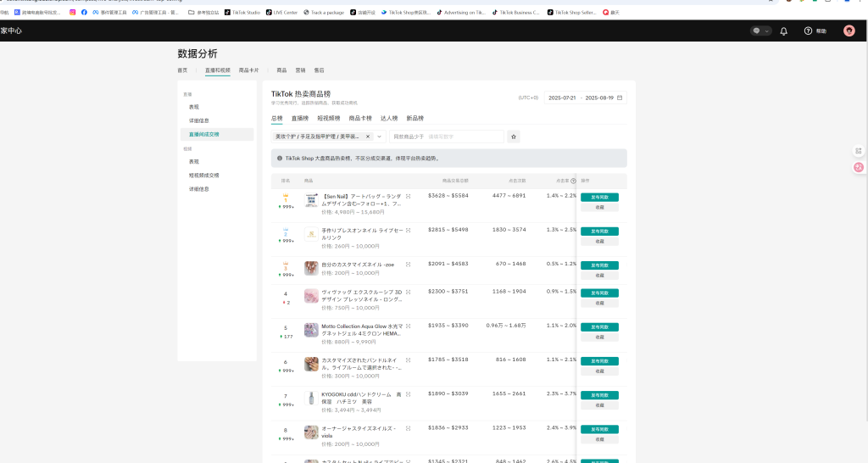The width and height of the screenshot is (868, 463).
Task: Open the LIVE Center bookmark
Action: click(x=281, y=12)
